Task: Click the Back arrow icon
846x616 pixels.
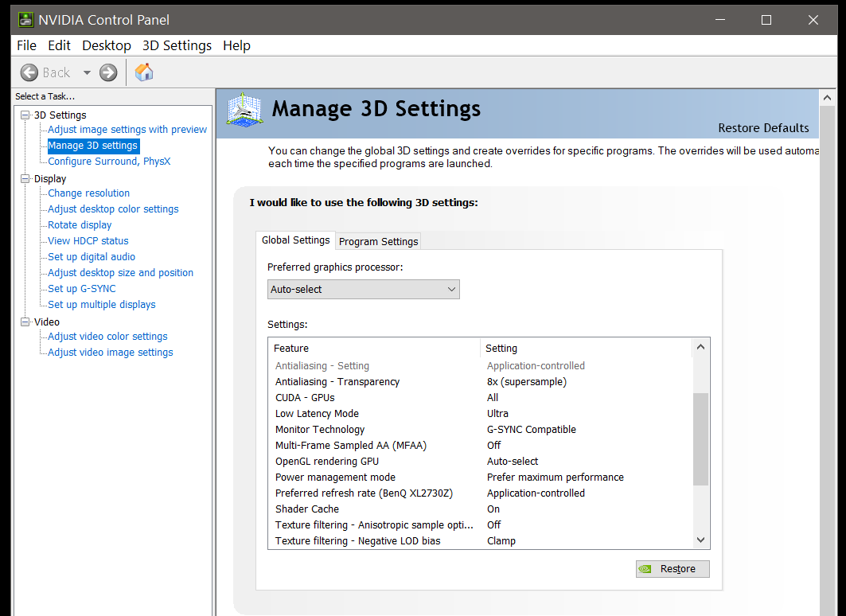Action: click(x=29, y=72)
